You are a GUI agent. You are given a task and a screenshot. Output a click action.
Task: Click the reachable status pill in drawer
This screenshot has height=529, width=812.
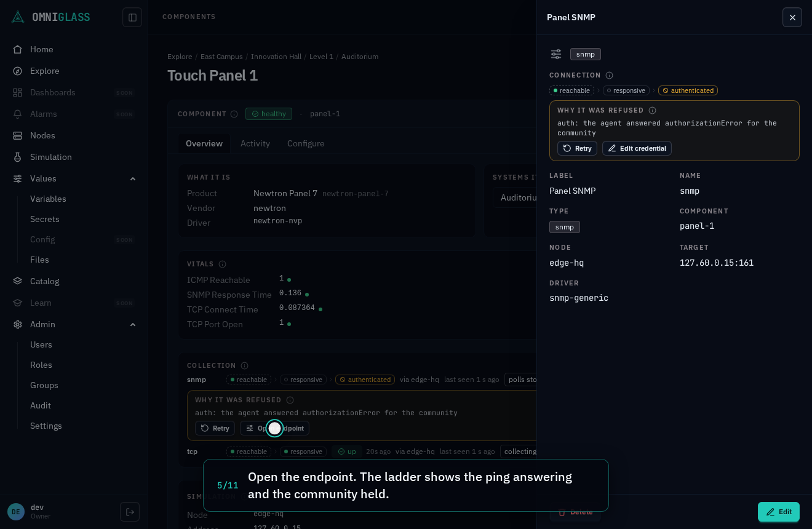pos(571,90)
